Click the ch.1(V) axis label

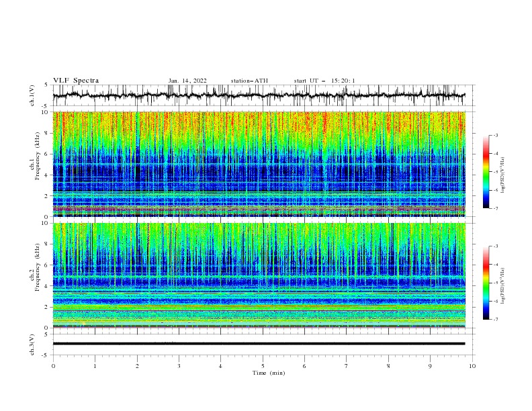pos(32,95)
